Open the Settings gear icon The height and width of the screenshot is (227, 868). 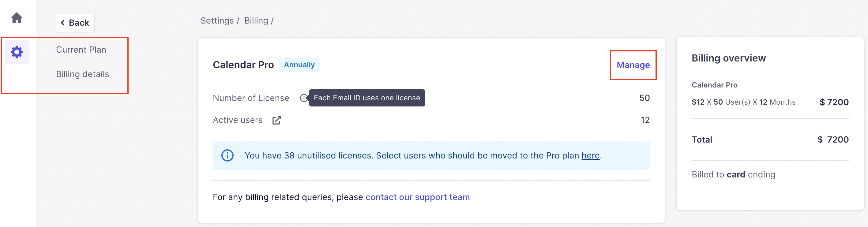point(17,52)
